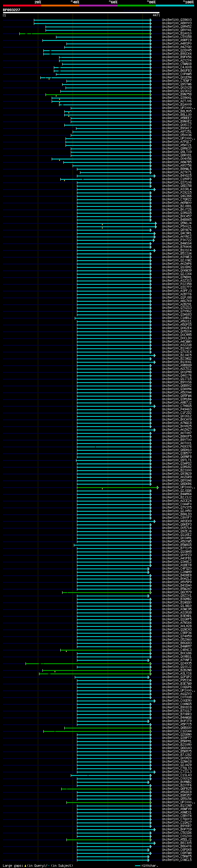Select the UniRef100_C7ICL3 label
The image size is (197, 868).
176,772
